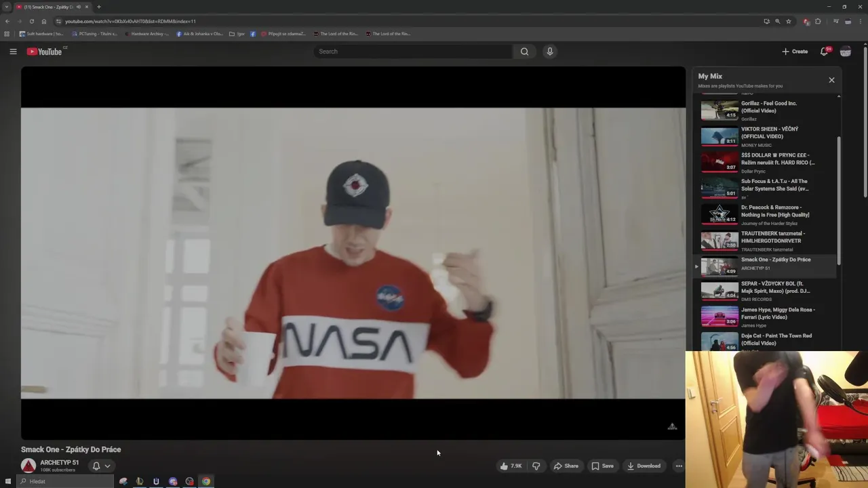Dislike the video with thumbs-down button
The image size is (868, 488).
(536, 466)
